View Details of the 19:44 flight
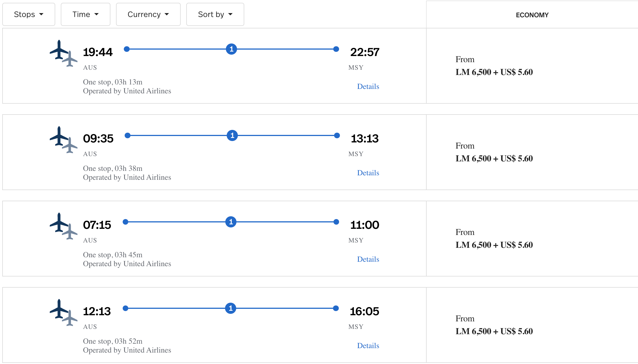 pos(368,86)
